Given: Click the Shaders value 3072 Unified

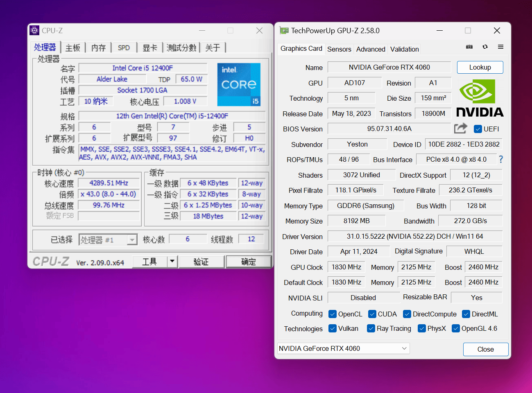Looking at the screenshot, I should point(362,175).
